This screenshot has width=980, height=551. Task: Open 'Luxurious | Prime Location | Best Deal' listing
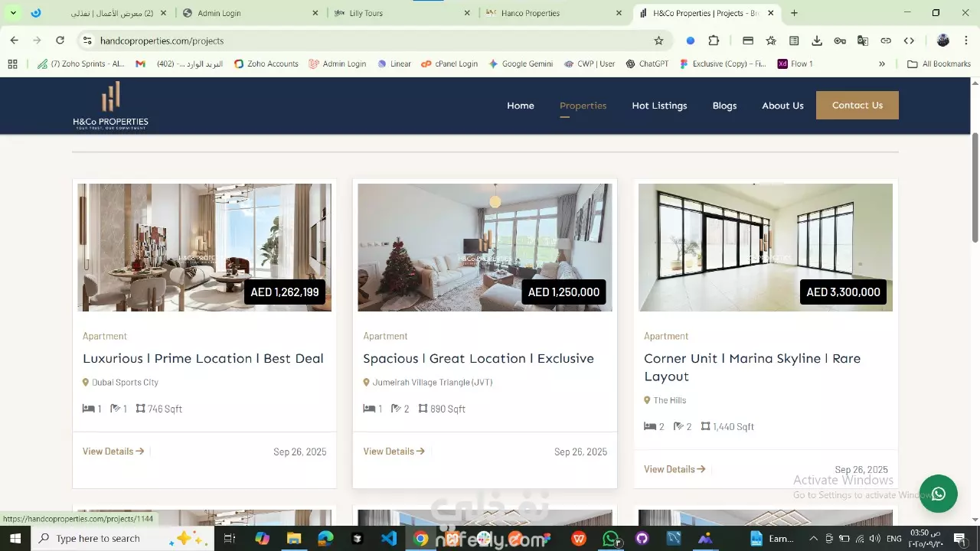point(203,358)
